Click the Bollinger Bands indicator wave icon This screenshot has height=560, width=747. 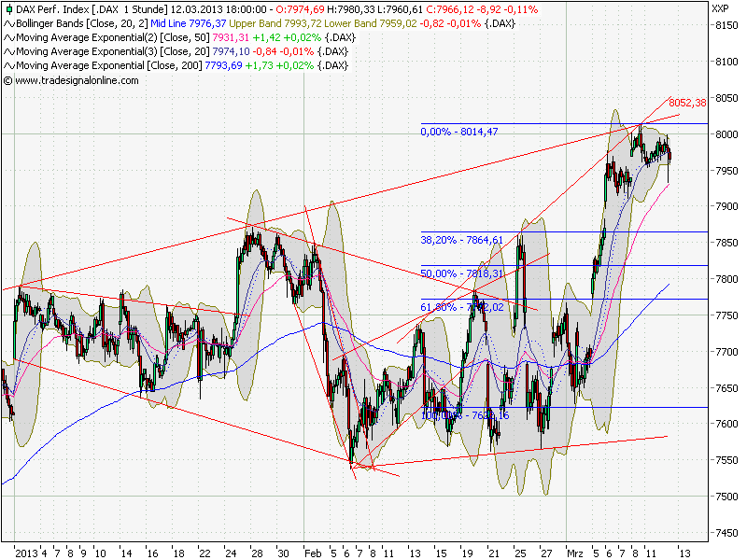tap(9, 24)
